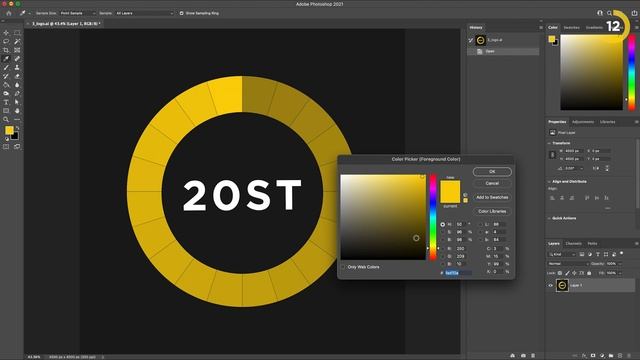Screen dimensions: 640x360
Task: Click the hex color input field
Action: (458, 273)
